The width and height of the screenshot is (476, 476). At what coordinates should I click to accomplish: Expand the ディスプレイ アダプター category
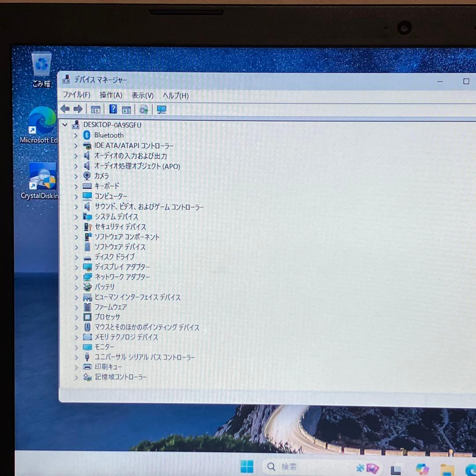pyautogui.click(x=76, y=267)
